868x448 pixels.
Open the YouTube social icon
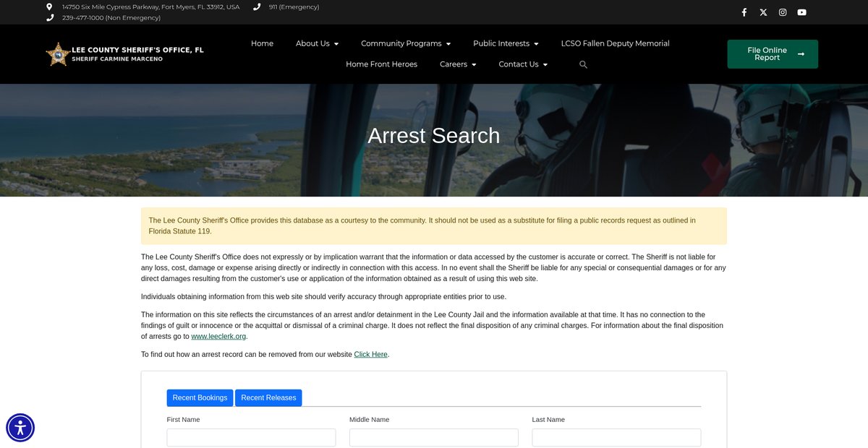(x=801, y=12)
